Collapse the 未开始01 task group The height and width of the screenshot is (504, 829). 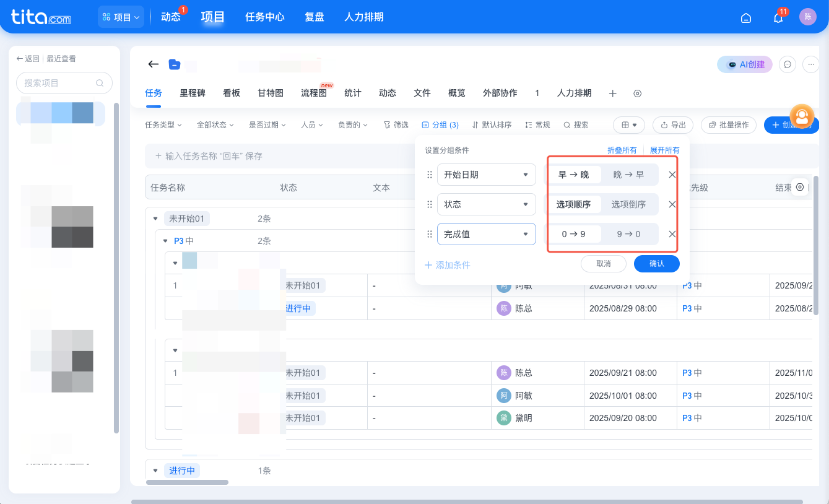(x=155, y=219)
